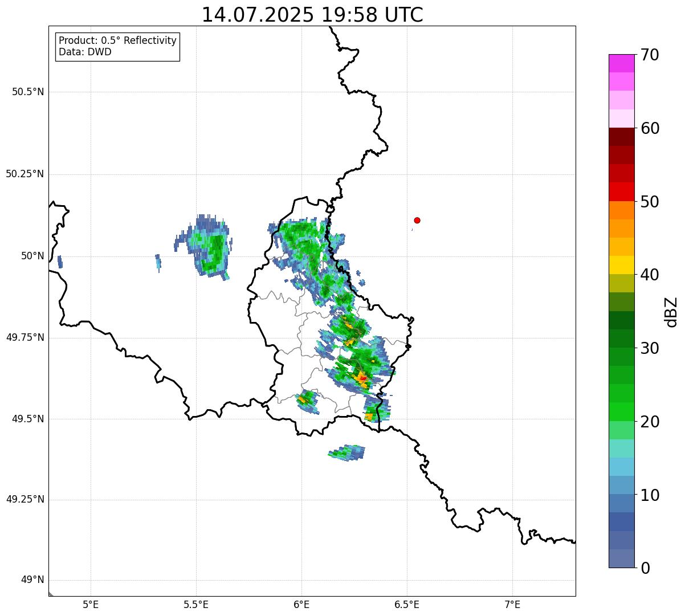Viewport: 685px width, 616px height.
Task: Click the red radar site marker dot
Action: pos(417,221)
